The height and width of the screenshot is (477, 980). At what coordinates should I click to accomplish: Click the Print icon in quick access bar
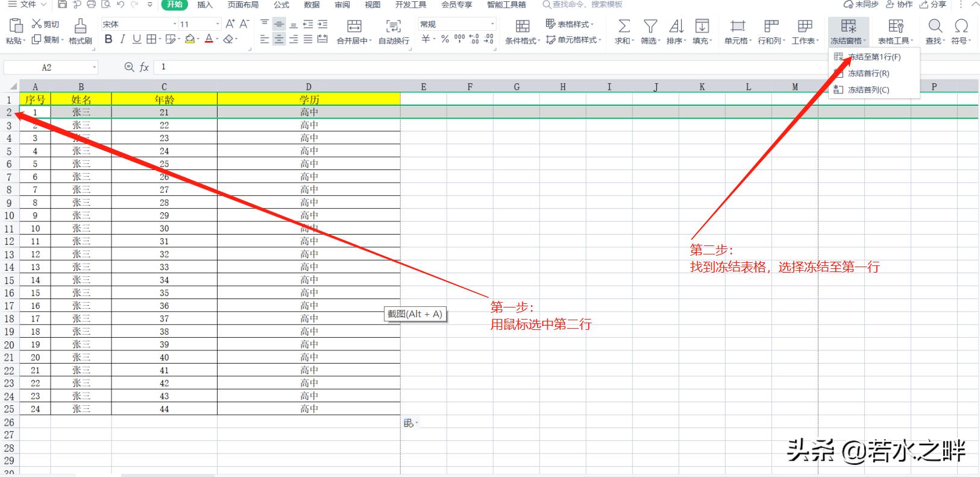(91, 4)
